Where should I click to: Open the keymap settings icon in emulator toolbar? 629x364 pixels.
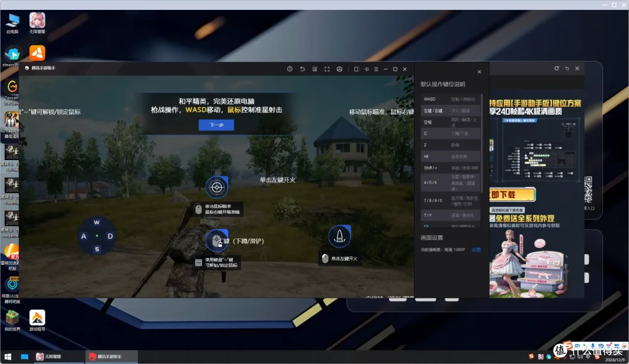tap(315, 69)
